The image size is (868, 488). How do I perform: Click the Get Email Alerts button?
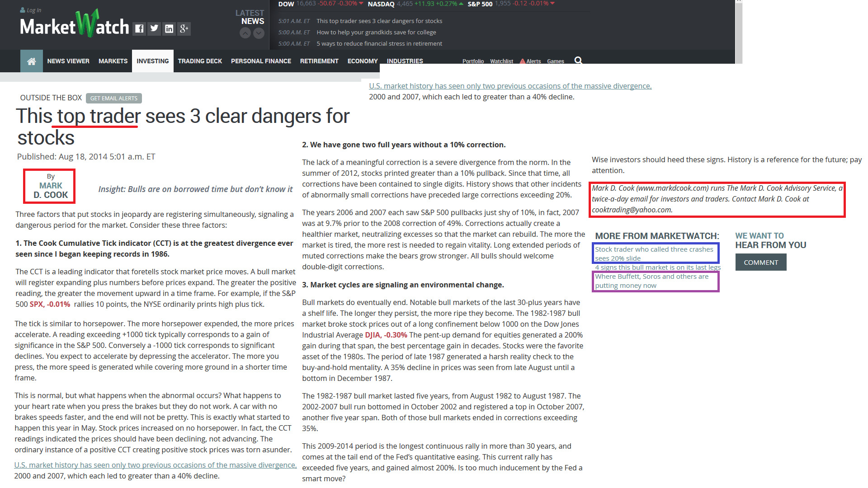click(114, 98)
